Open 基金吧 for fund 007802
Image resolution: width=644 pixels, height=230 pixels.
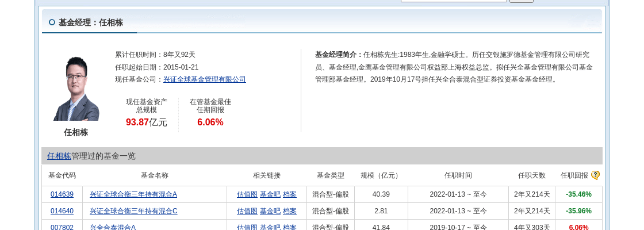[270, 227]
